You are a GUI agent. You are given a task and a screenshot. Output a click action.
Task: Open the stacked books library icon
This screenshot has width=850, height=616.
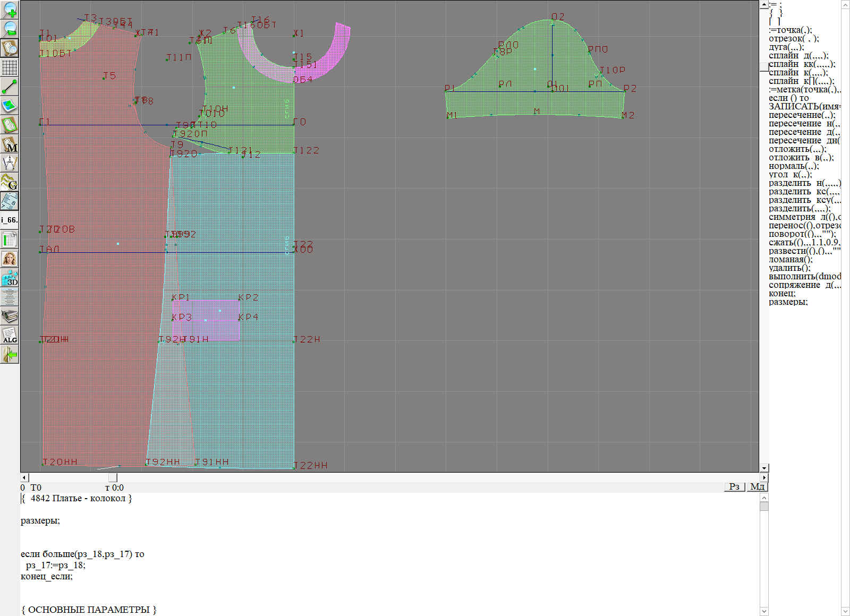point(10,316)
